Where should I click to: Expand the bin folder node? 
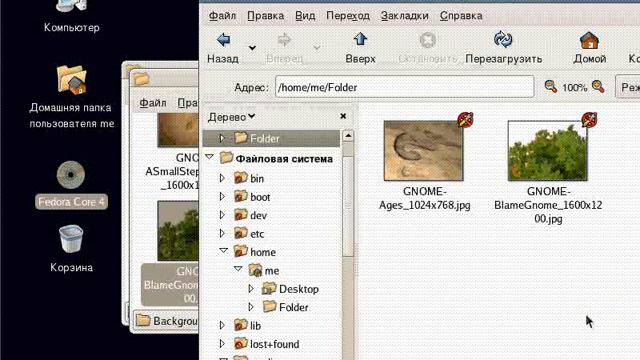pos(222,178)
